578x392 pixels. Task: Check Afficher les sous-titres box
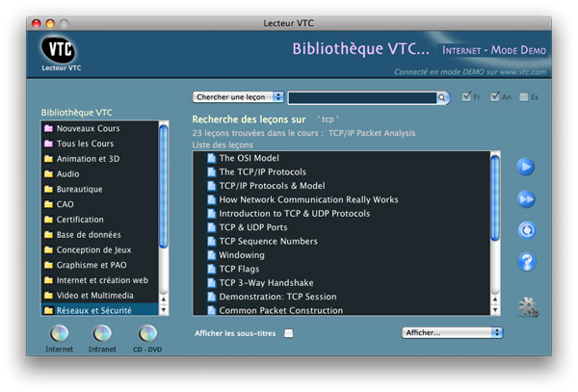(x=289, y=333)
